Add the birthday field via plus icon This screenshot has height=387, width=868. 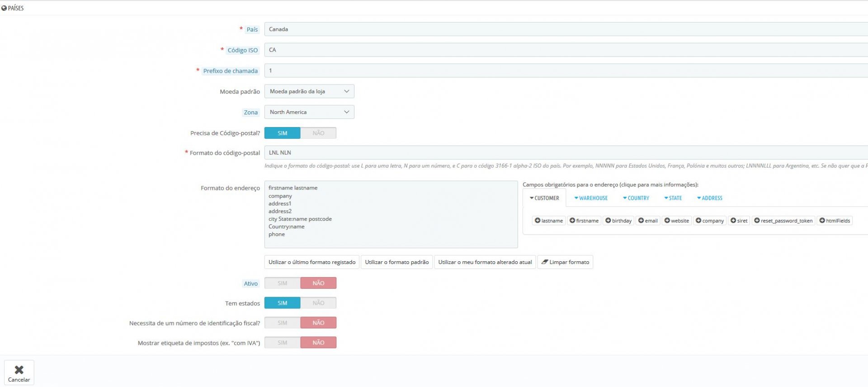click(608, 221)
